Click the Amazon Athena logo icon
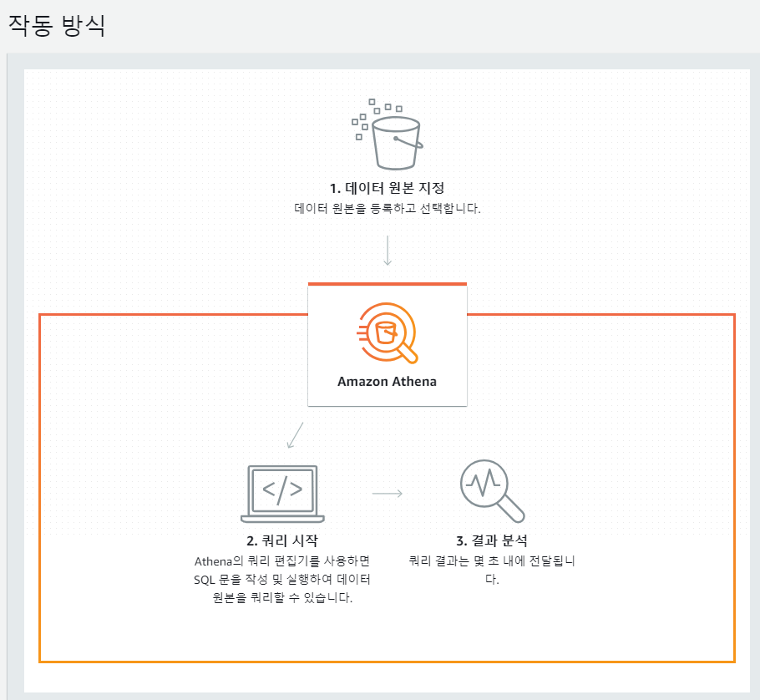This screenshot has width=760, height=700. (388, 333)
